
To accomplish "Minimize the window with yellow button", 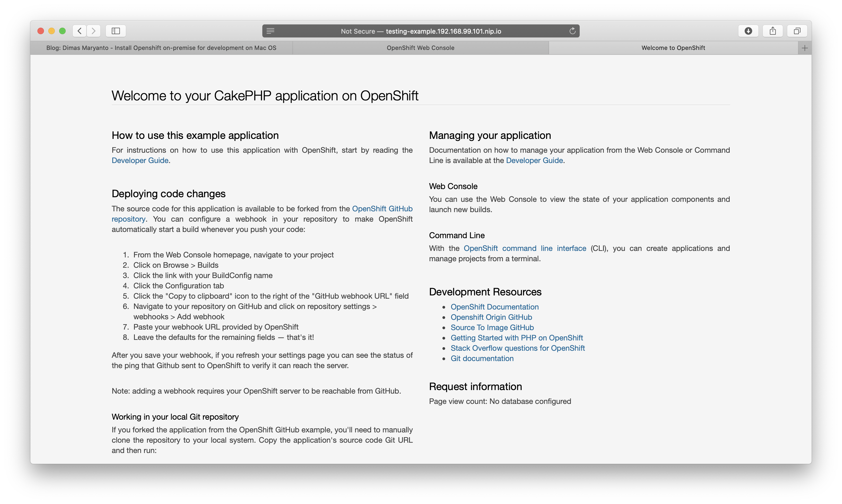I will click(x=52, y=31).
